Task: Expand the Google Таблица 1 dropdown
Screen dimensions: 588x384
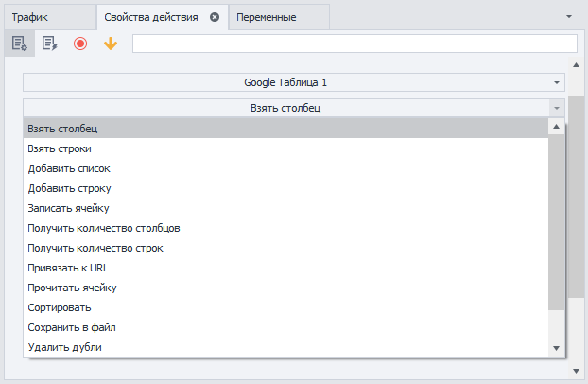Action: [557, 83]
